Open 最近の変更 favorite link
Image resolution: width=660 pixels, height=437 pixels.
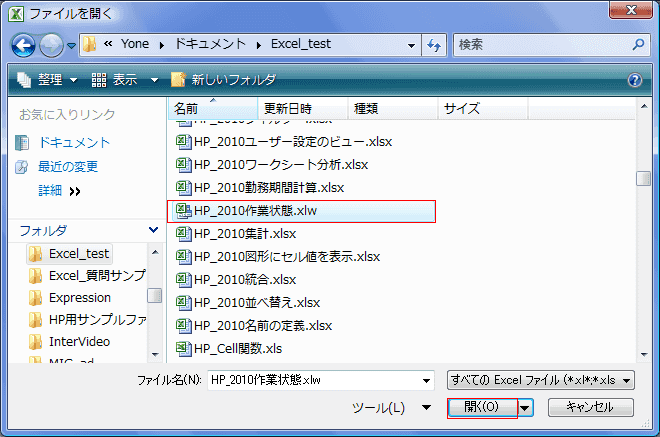[68, 167]
